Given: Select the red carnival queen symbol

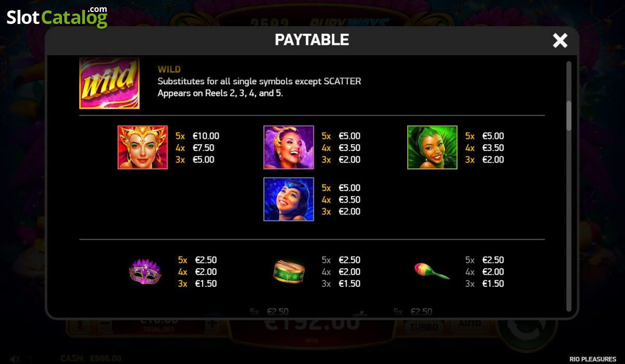Looking at the screenshot, I should [x=143, y=147].
